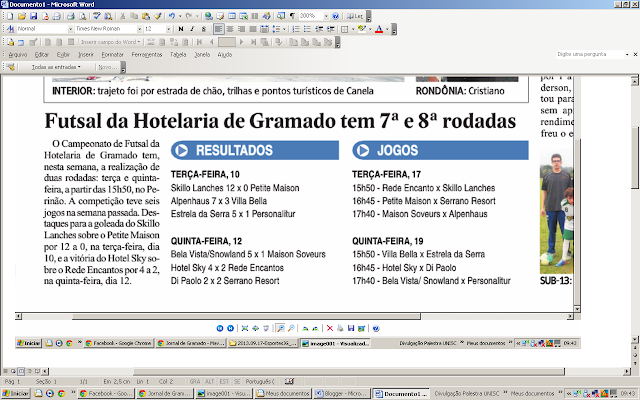Align text to the right
Image resolution: width=640 pixels, height=400 pixels.
pos(241,29)
